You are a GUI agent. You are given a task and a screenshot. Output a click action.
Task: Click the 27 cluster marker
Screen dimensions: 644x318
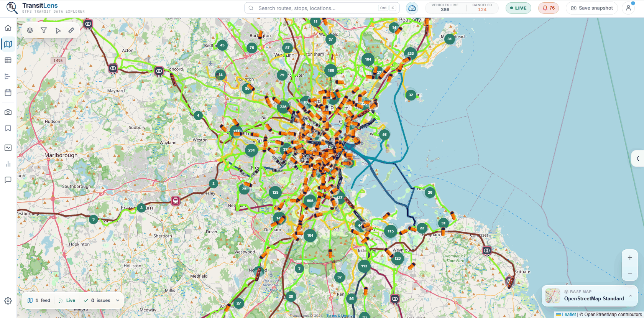click(239, 303)
